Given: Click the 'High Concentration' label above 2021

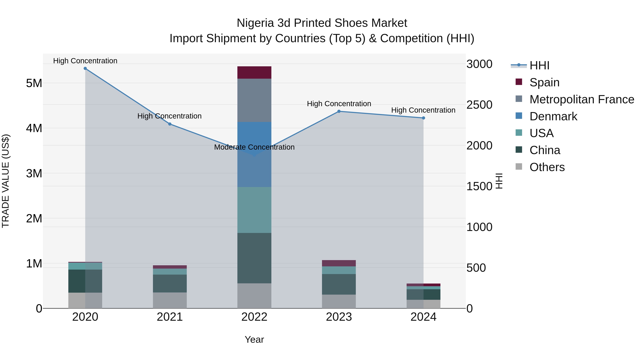Looking at the screenshot, I should (x=170, y=116).
